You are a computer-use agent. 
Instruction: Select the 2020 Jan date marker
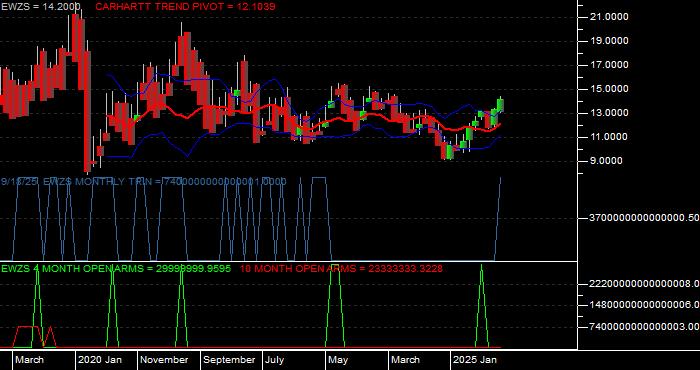(100, 360)
